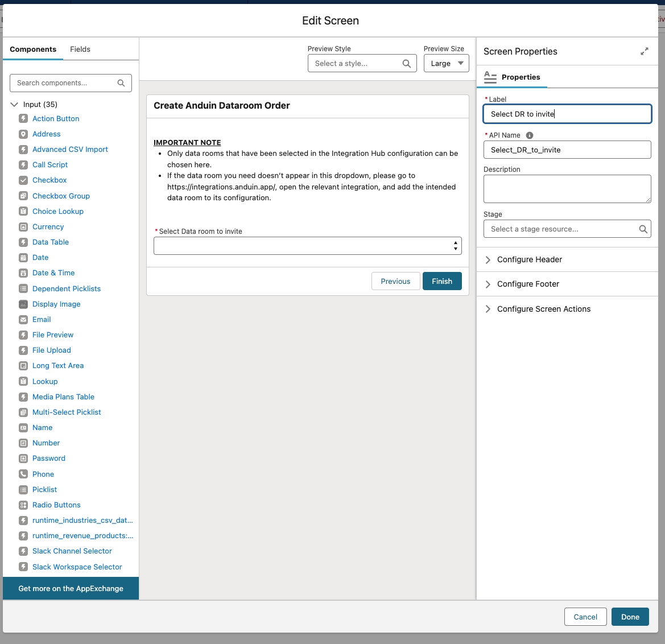Click the Done button
The width and height of the screenshot is (665, 644).
click(x=630, y=617)
